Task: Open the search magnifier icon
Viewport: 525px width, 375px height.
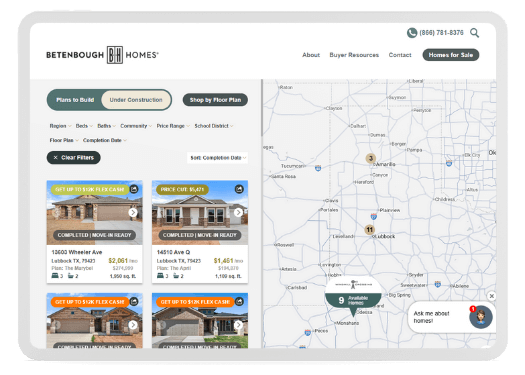Action: coord(474,33)
